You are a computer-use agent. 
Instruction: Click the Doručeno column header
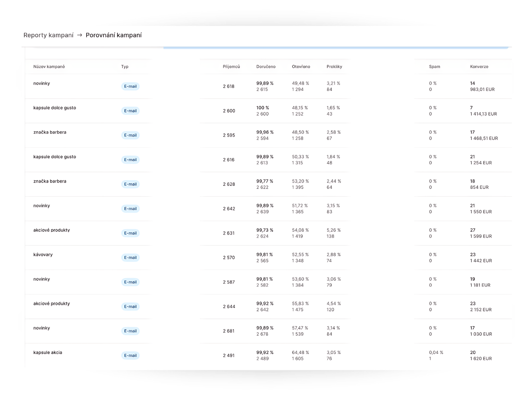click(x=266, y=66)
